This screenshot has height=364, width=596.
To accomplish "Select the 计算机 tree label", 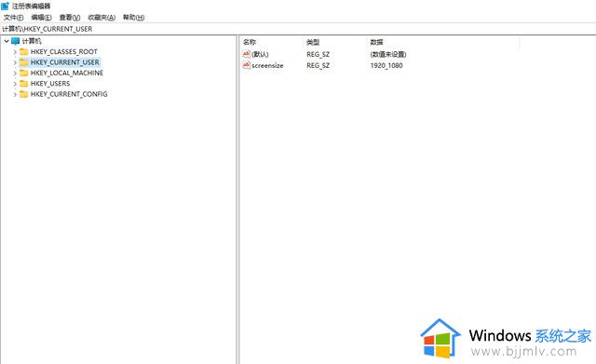I will point(32,41).
